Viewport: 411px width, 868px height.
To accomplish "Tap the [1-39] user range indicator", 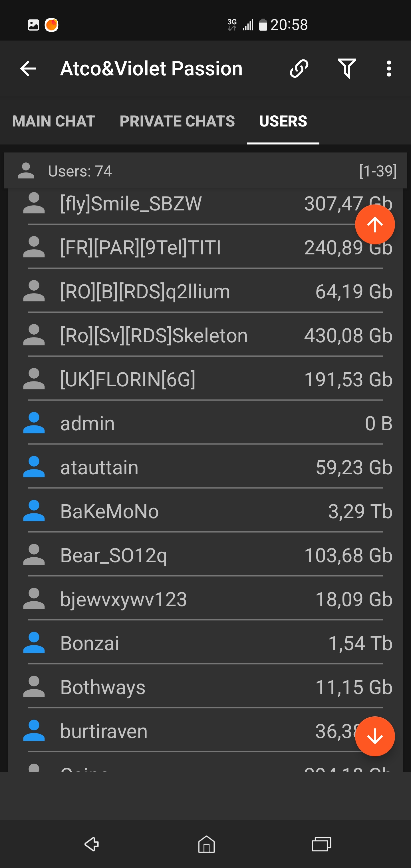I will point(378,171).
